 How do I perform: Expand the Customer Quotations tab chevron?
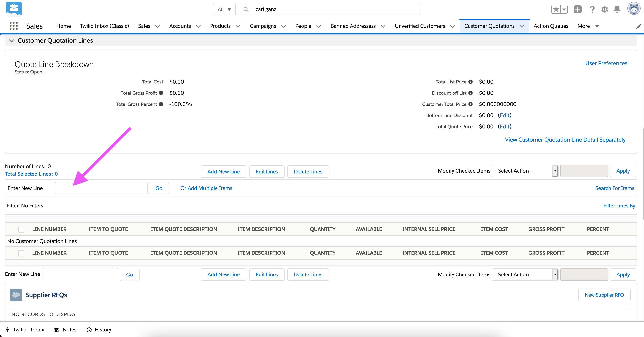click(x=522, y=26)
